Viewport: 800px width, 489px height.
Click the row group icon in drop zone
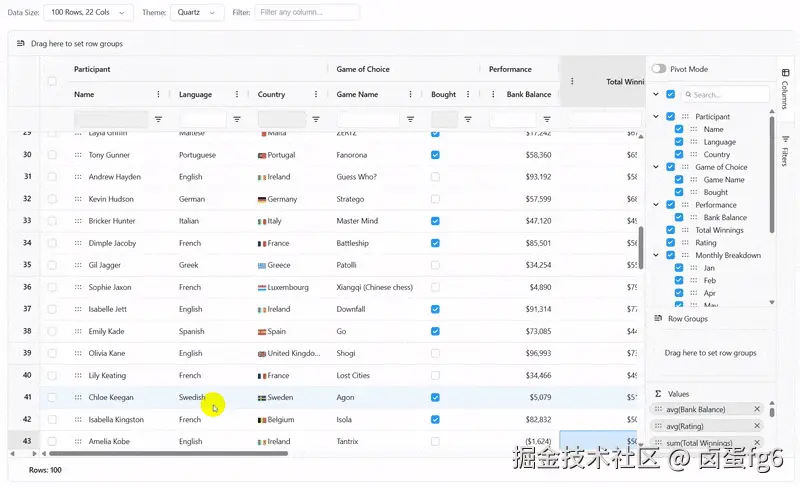pos(20,43)
